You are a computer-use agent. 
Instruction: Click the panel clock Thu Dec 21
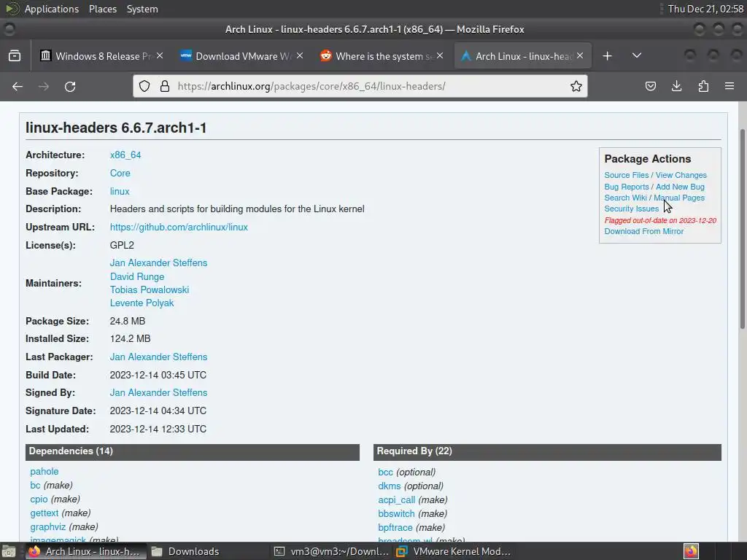(x=705, y=9)
